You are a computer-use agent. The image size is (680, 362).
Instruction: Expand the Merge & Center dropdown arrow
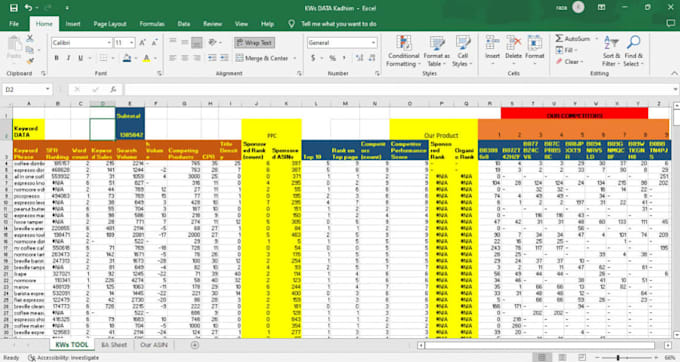(x=294, y=58)
